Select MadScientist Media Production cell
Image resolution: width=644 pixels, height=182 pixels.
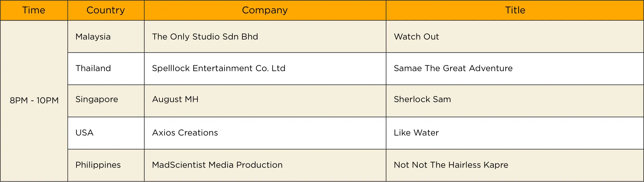click(217, 165)
